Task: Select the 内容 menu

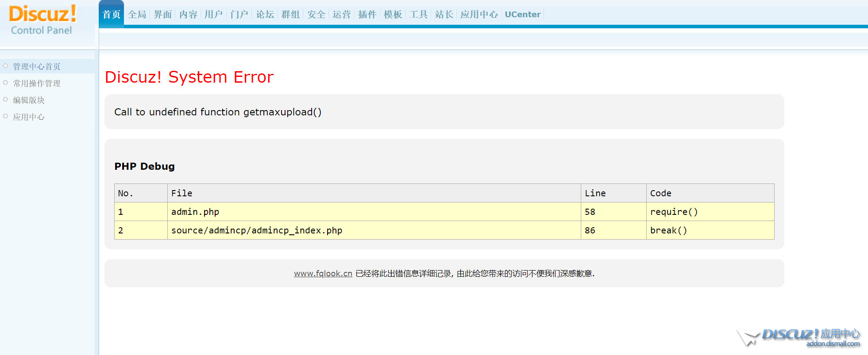Action: [x=188, y=15]
